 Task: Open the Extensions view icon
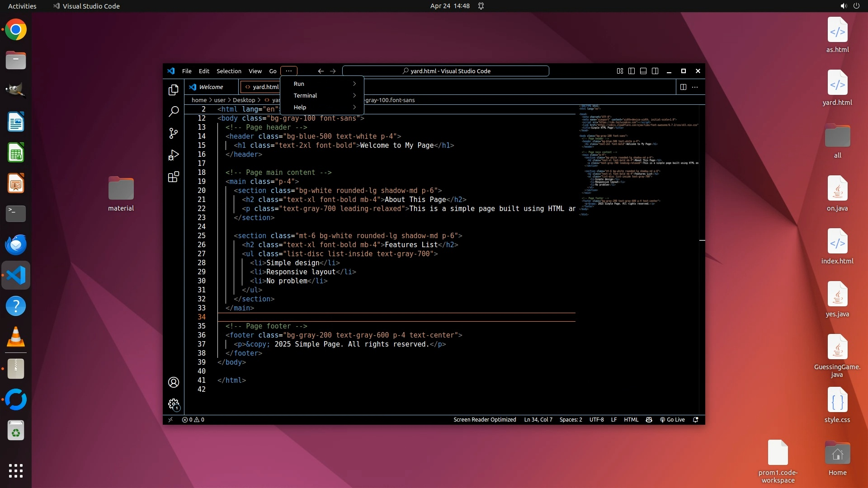[x=174, y=177]
